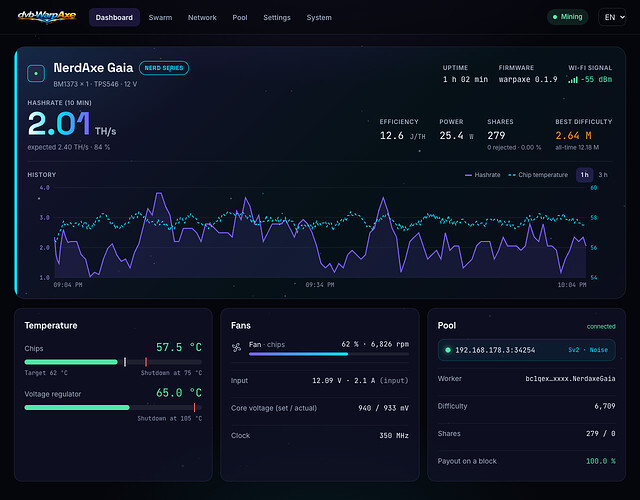
Task: Click the 279 shares value in header
Action: (x=496, y=136)
